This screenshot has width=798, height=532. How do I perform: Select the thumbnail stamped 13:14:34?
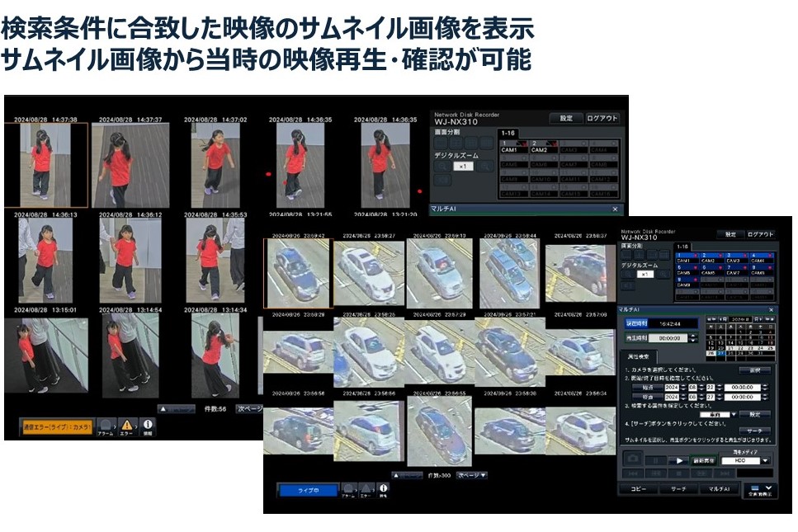point(215,355)
